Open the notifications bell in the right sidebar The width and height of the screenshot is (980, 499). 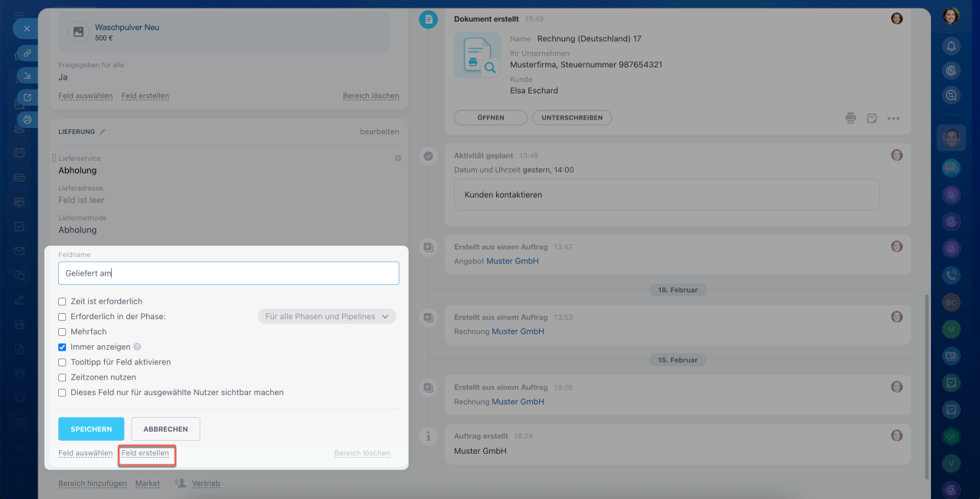click(x=951, y=47)
